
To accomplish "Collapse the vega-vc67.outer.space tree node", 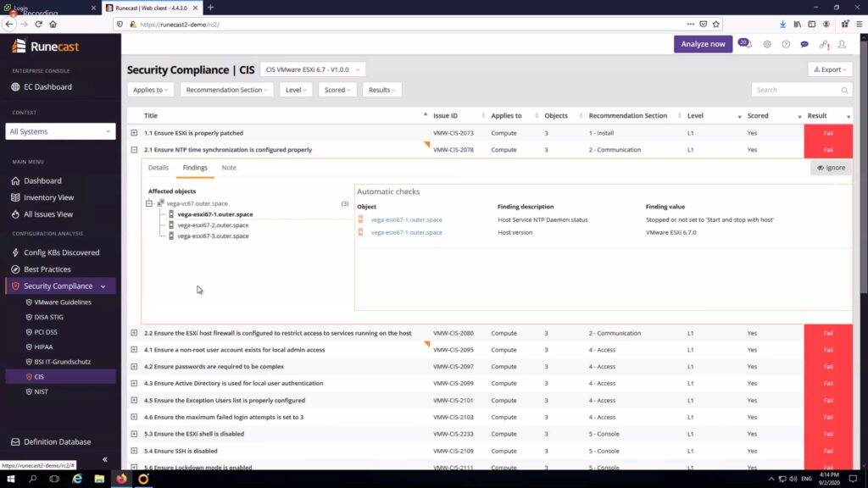I will 149,203.
